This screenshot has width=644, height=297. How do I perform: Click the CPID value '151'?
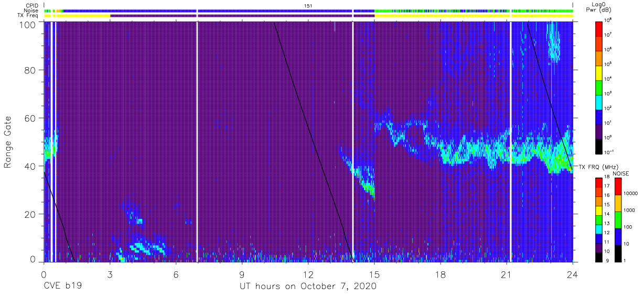tap(308, 5)
